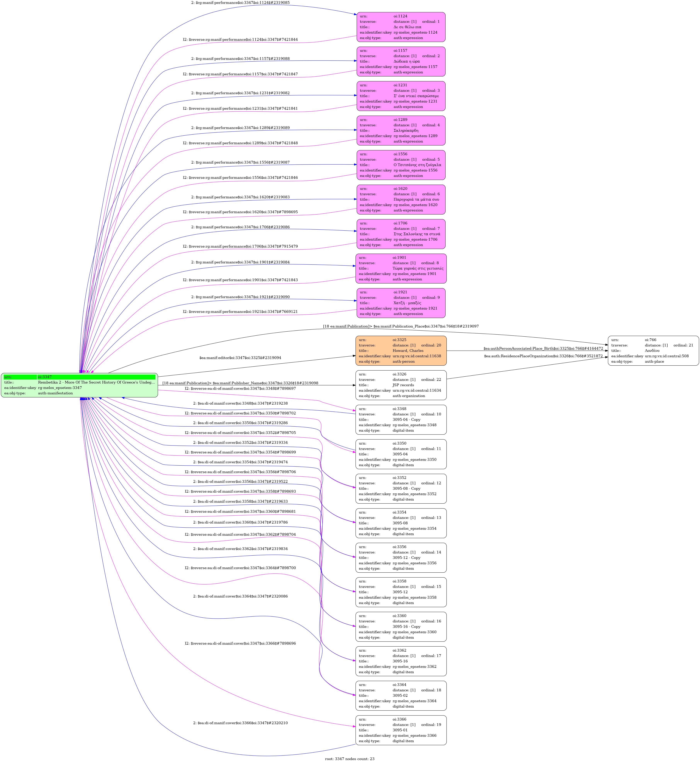Click the Publication_Place edge label

(x=401, y=326)
